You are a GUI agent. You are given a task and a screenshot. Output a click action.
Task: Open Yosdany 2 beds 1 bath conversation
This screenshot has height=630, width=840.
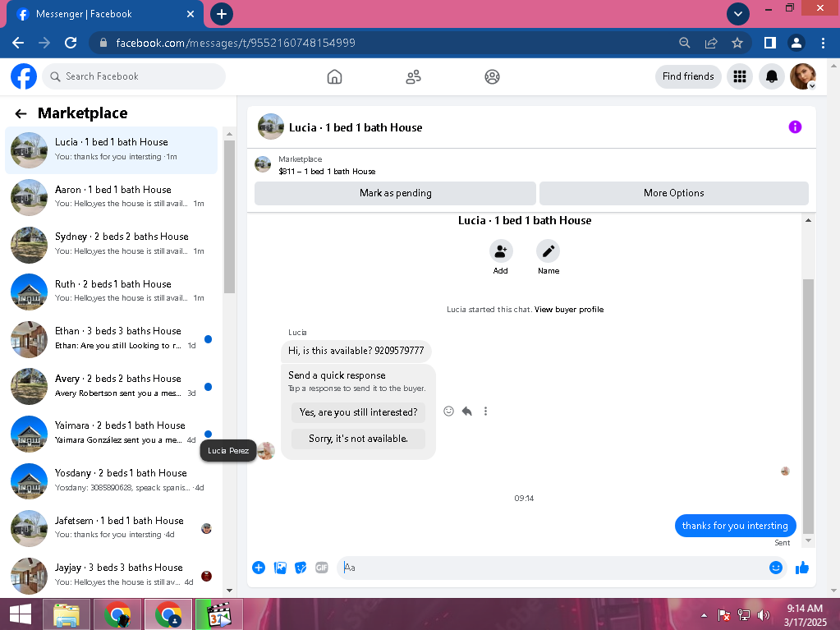112,481
